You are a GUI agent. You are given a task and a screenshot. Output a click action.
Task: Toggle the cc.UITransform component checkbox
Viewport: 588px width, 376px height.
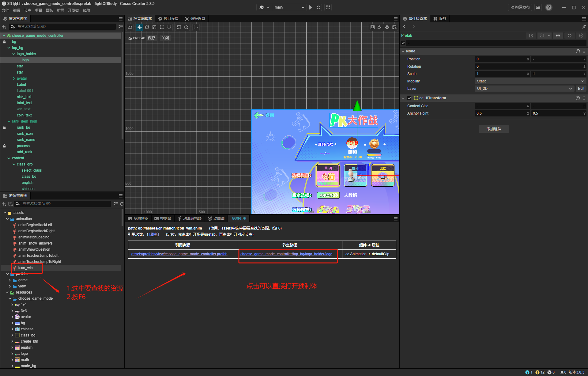(x=409, y=98)
